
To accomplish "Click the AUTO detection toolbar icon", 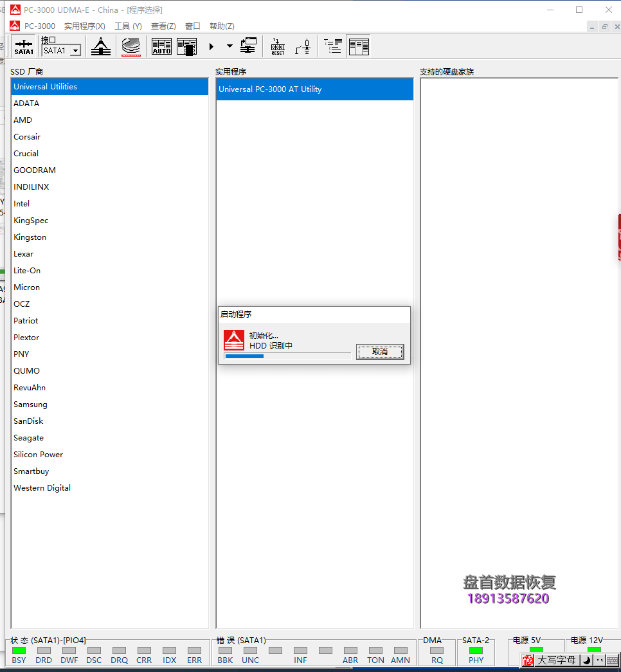I will click(161, 46).
